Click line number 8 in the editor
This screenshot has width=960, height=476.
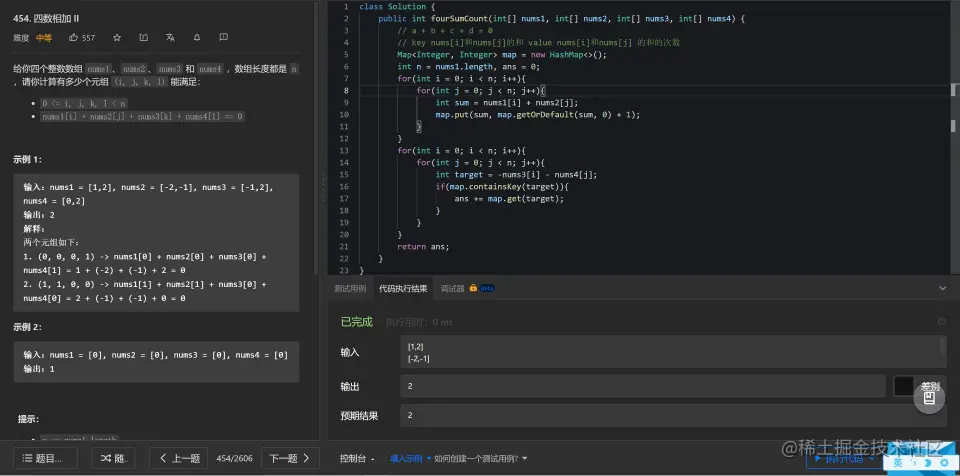coord(346,91)
